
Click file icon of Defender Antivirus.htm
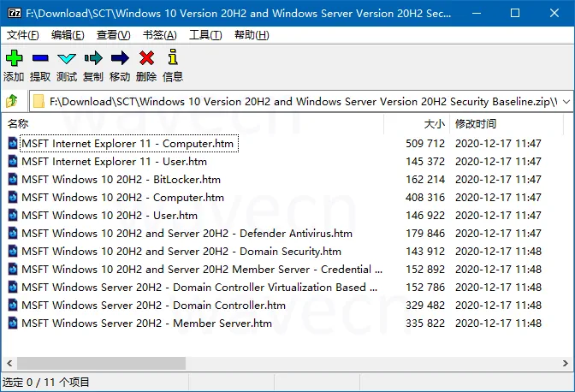click(x=13, y=233)
